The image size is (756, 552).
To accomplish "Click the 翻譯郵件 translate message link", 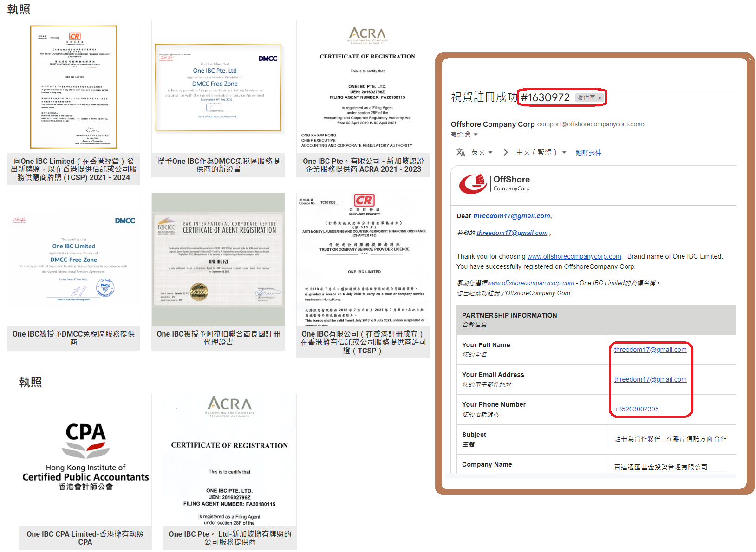I will [588, 153].
